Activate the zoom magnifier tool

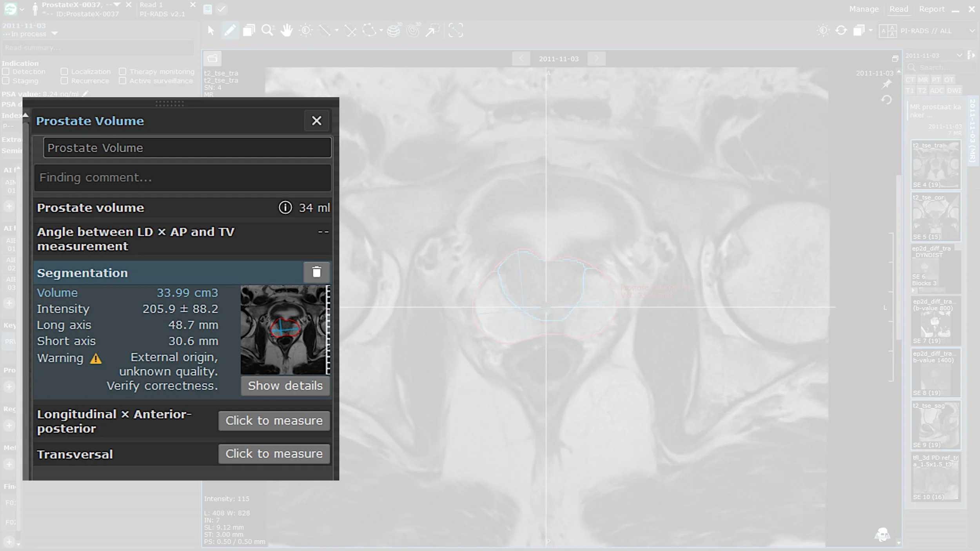267,31
